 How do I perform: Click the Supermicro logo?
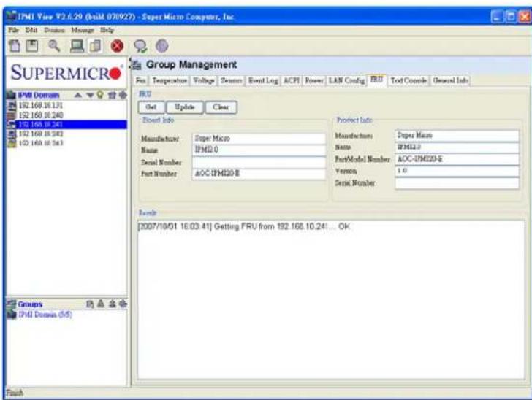click(66, 72)
